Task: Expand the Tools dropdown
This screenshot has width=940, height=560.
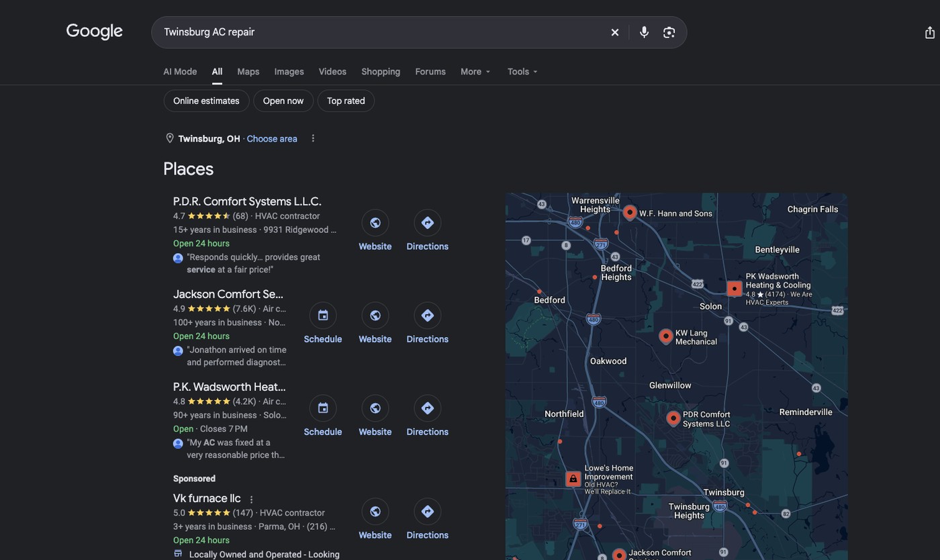Action: coord(522,72)
